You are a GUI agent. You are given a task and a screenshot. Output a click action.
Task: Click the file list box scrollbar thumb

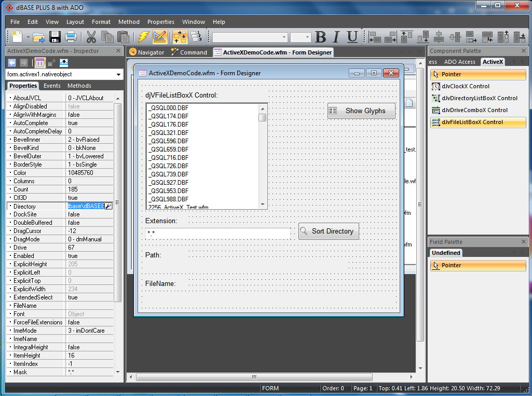[263, 117]
